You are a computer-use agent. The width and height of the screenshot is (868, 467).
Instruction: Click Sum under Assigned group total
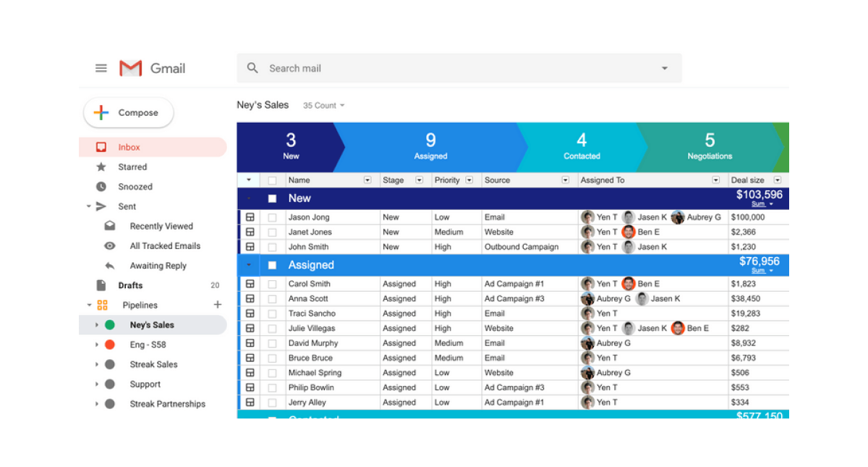(758, 271)
